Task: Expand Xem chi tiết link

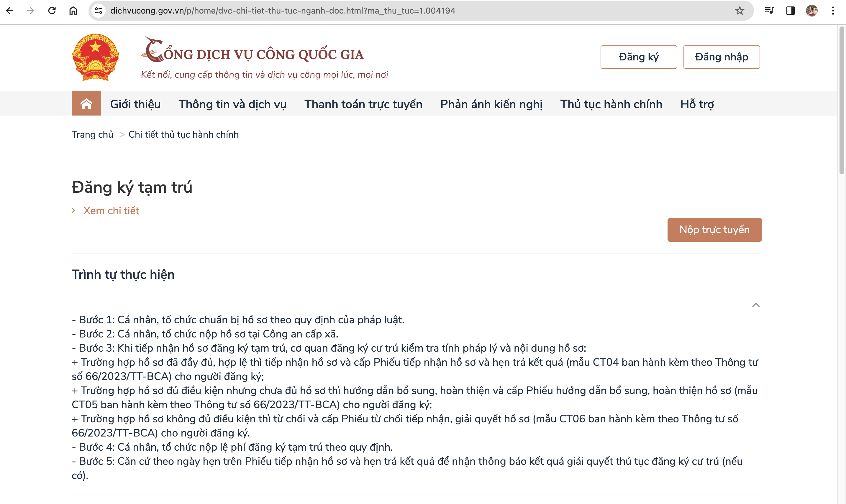Action: click(x=111, y=210)
